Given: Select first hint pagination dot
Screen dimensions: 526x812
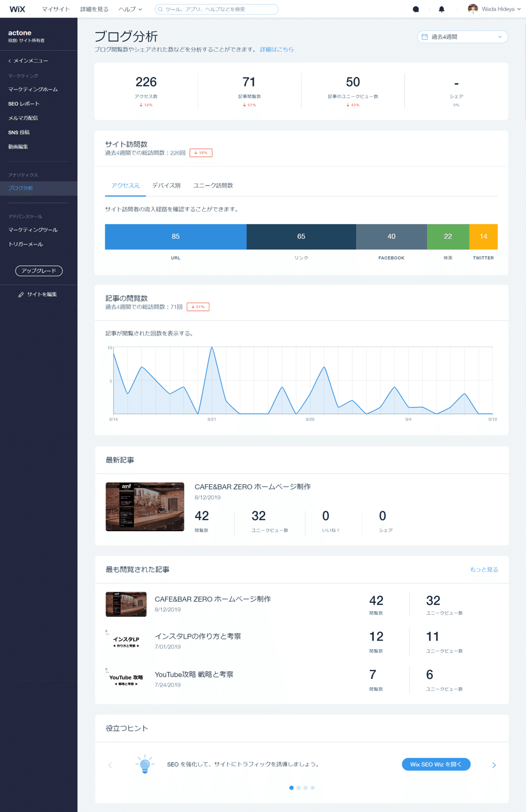Looking at the screenshot, I should [x=291, y=788].
